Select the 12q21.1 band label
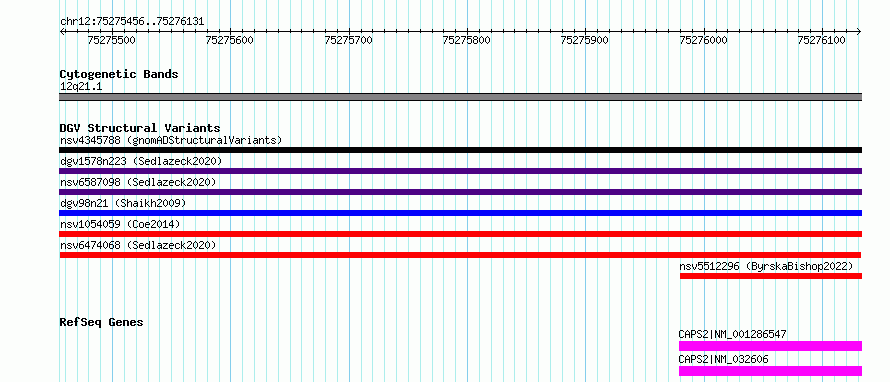 (81, 87)
